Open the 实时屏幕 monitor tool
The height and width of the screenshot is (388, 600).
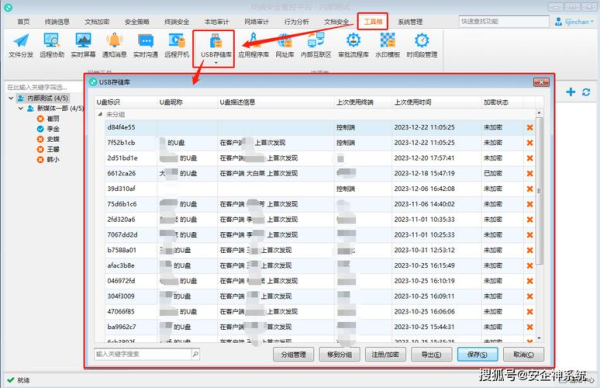click(83, 45)
